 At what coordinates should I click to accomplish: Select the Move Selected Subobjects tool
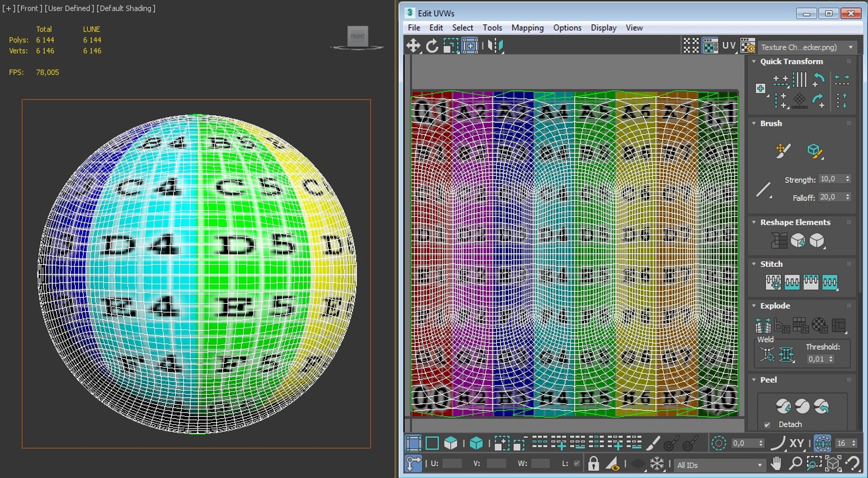click(413, 46)
